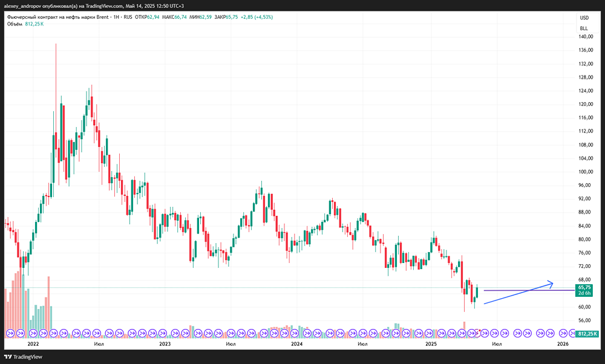
Task: Click the МИН value 62,59
Action: click(206, 17)
